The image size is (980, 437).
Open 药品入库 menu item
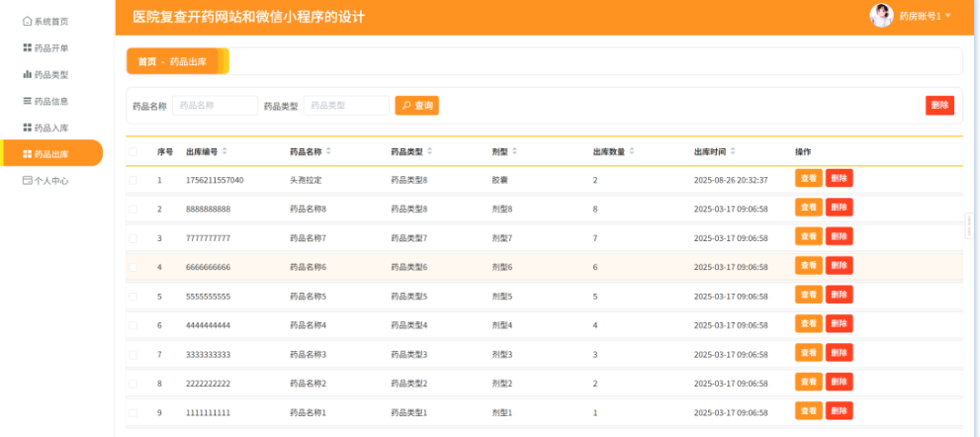(x=51, y=128)
